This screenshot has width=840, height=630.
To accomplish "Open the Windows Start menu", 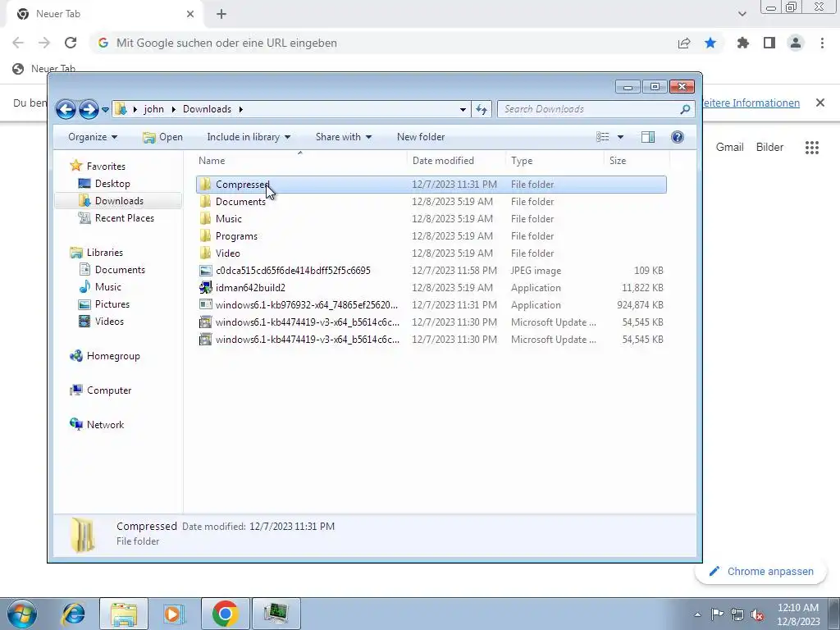I will click(x=22, y=614).
